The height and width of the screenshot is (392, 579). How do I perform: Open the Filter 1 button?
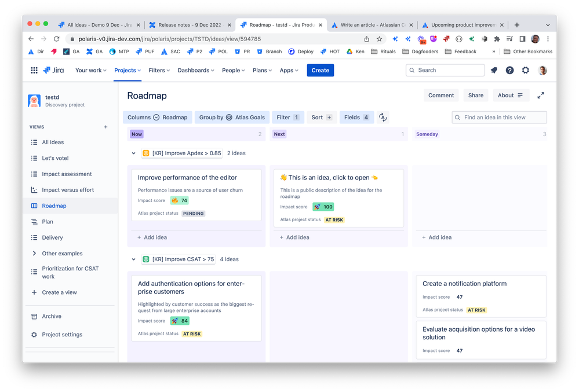[288, 118]
